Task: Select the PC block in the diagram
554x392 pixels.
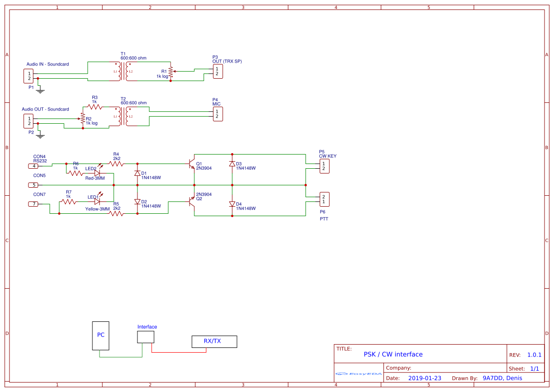Action: pos(100,335)
